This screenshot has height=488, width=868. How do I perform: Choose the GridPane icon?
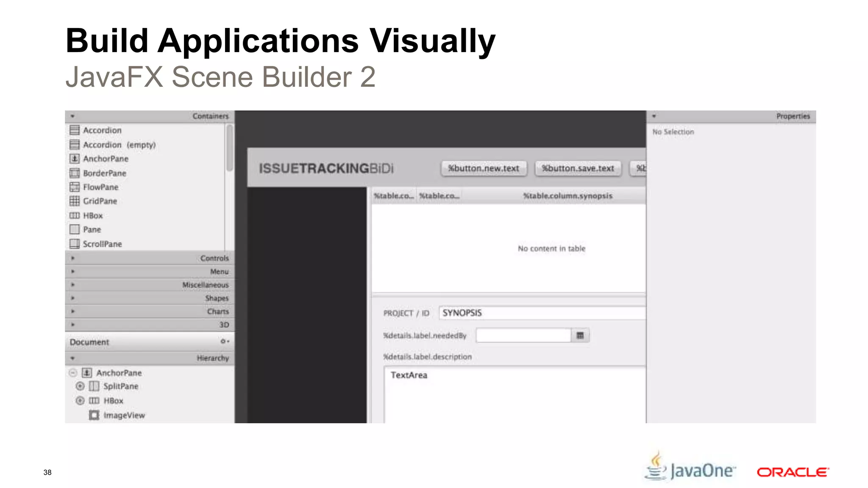pyautogui.click(x=75, y=201)
